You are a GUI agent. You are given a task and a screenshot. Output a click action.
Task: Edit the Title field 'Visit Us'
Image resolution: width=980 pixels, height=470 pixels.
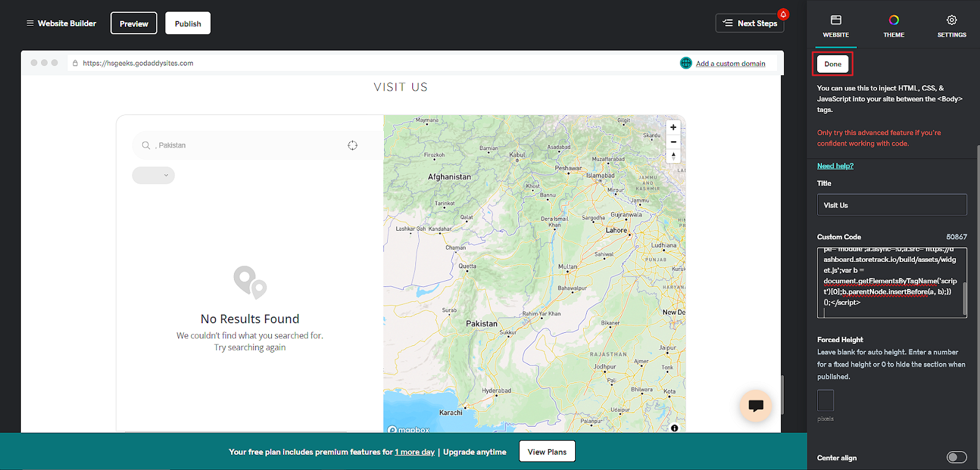[x=892, y=205]
